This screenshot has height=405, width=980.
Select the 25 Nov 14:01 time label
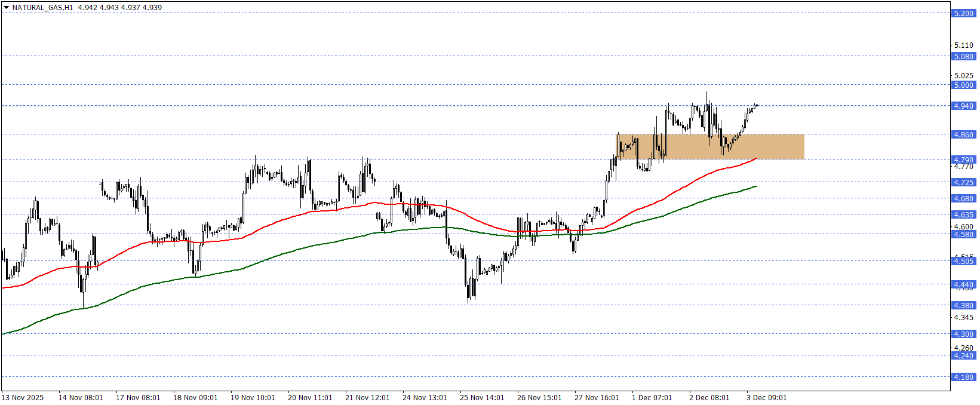click(482, 398)
